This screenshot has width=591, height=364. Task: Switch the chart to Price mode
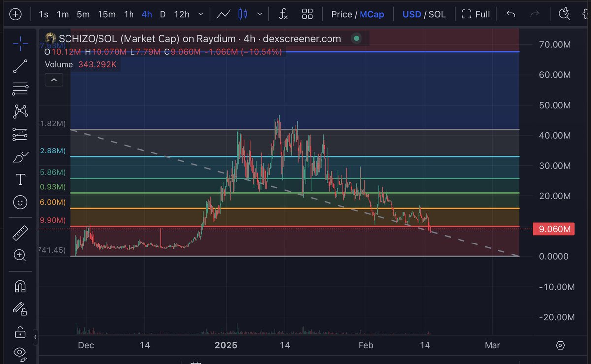pos(342,14)
